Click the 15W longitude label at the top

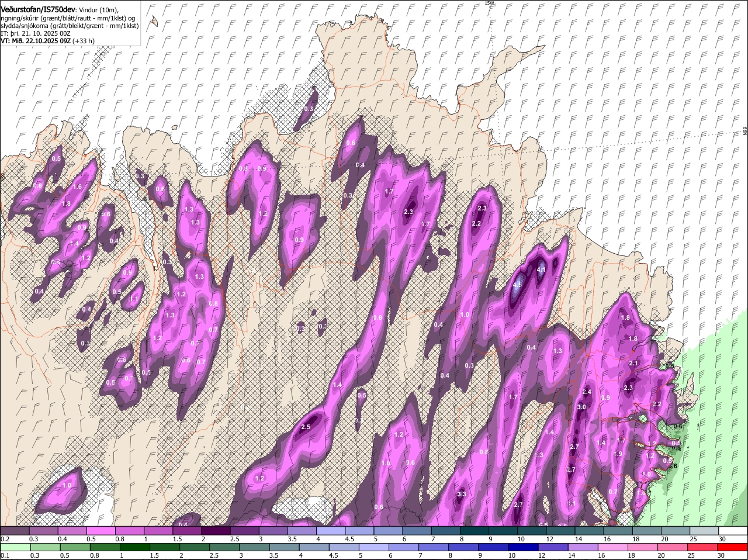coord(489,4)
